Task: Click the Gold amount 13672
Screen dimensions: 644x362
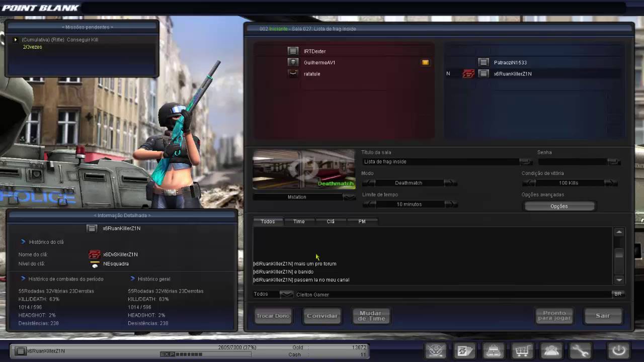Action: coord(359,347)
